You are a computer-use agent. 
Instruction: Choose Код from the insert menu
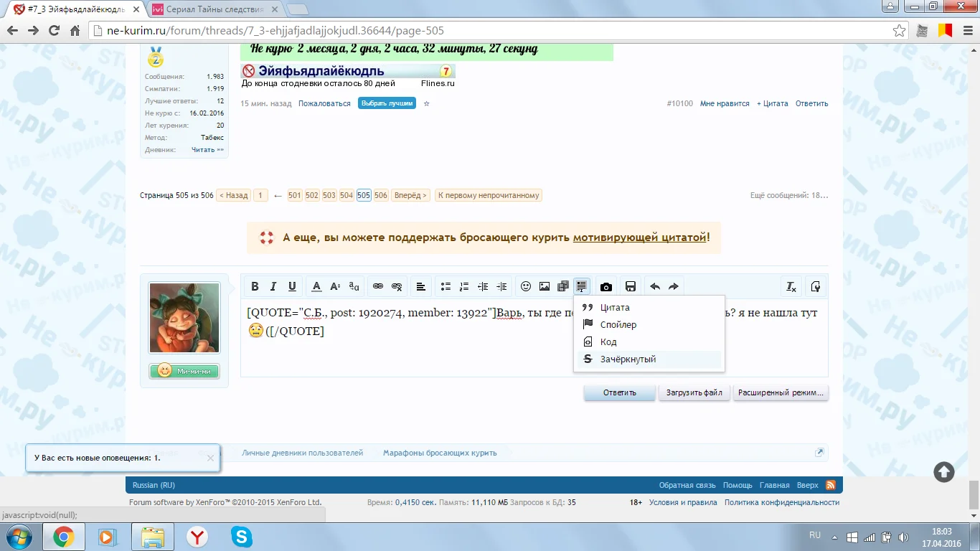pyautogui.click(x=649, y=342)
